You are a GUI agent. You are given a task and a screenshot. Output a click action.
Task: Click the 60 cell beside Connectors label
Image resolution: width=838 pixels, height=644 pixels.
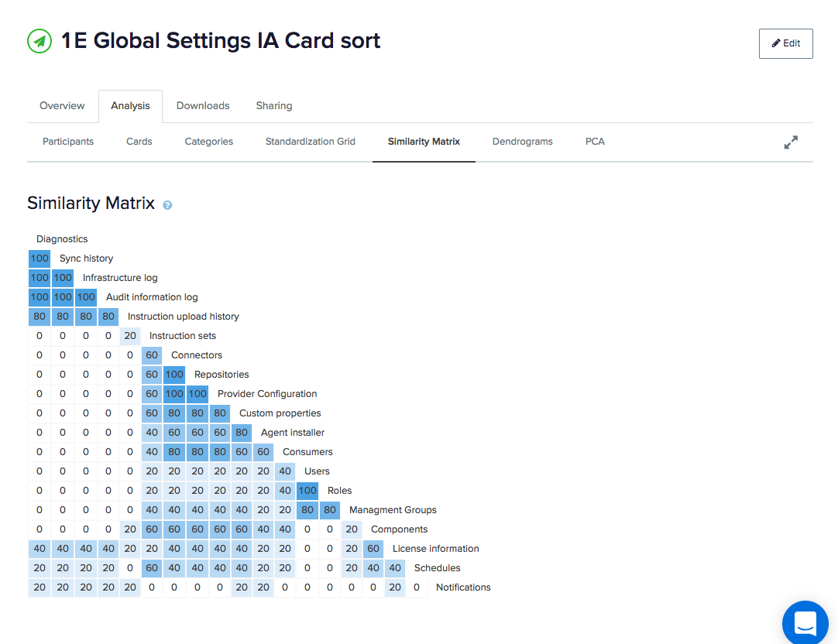click(x=152, y=355)
